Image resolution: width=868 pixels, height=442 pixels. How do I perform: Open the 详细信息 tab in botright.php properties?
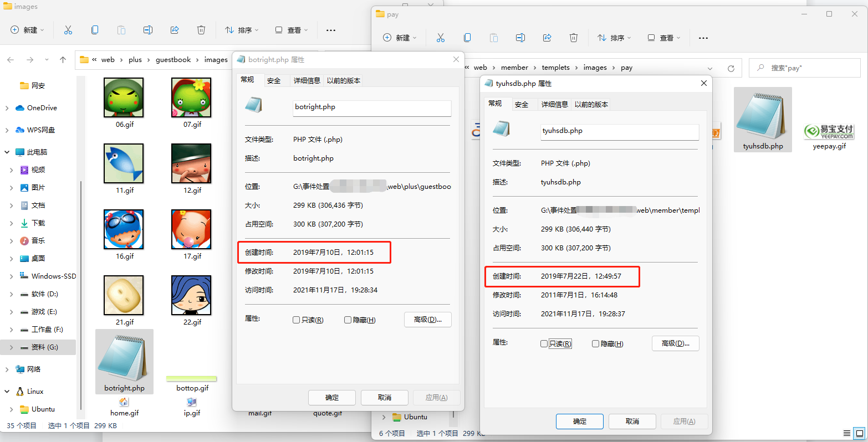307,80
